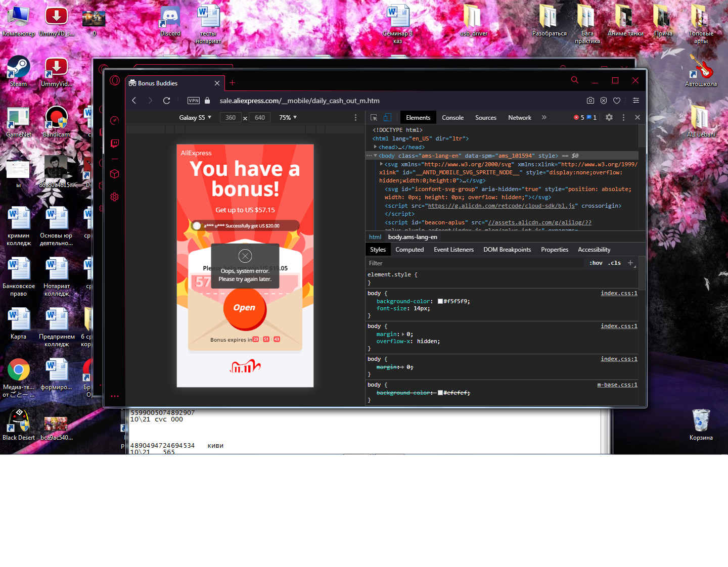Image resolution: width=728 pixels, height=567 pixels.
Task: Open the struck-through #efefef color swatch
Action: pos(440,393)
